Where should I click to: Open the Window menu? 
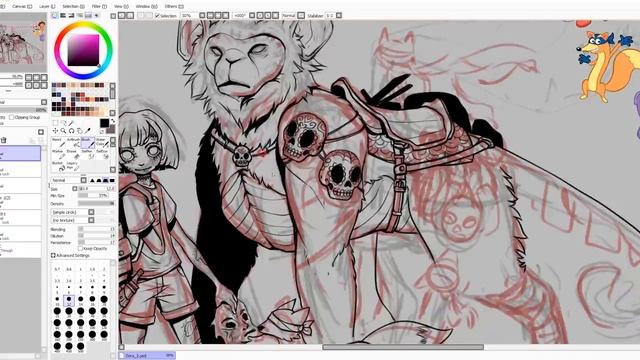click(147, 7)
